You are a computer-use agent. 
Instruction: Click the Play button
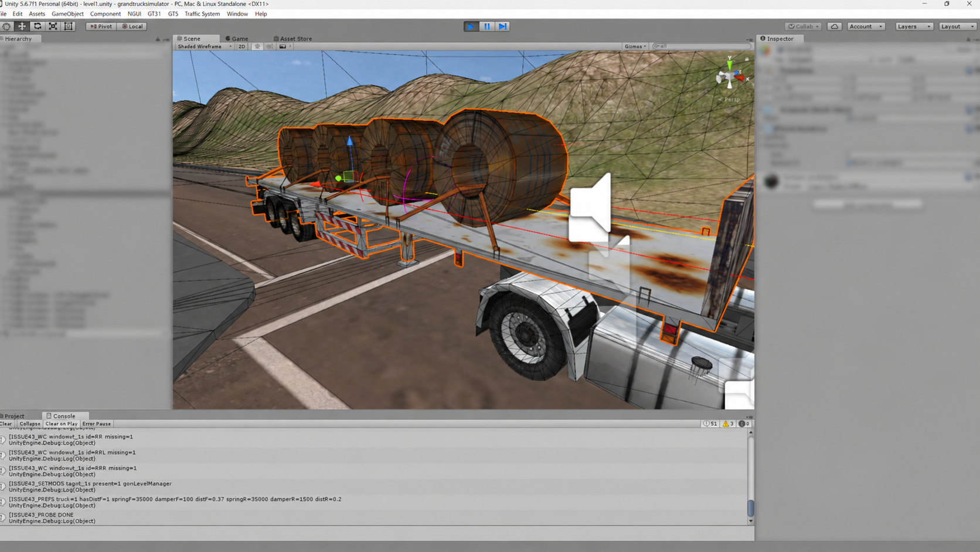coord(471,26)
